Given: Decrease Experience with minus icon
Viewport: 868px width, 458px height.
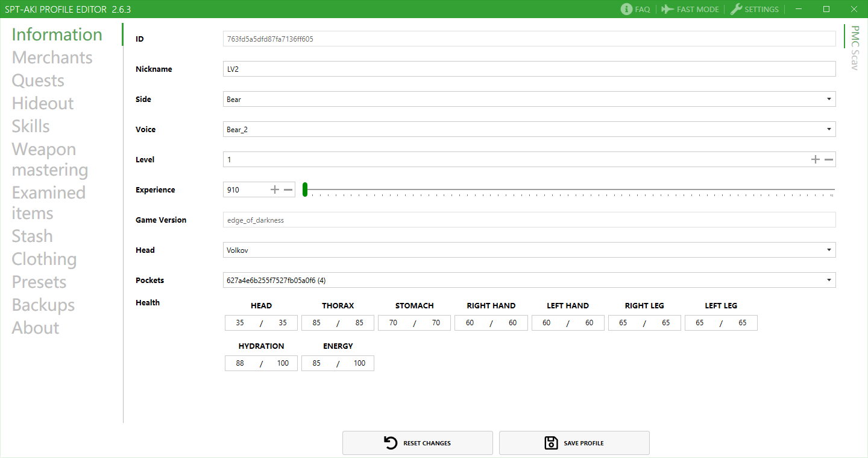Looking at the screenshot, I should [x=288, y=189].
